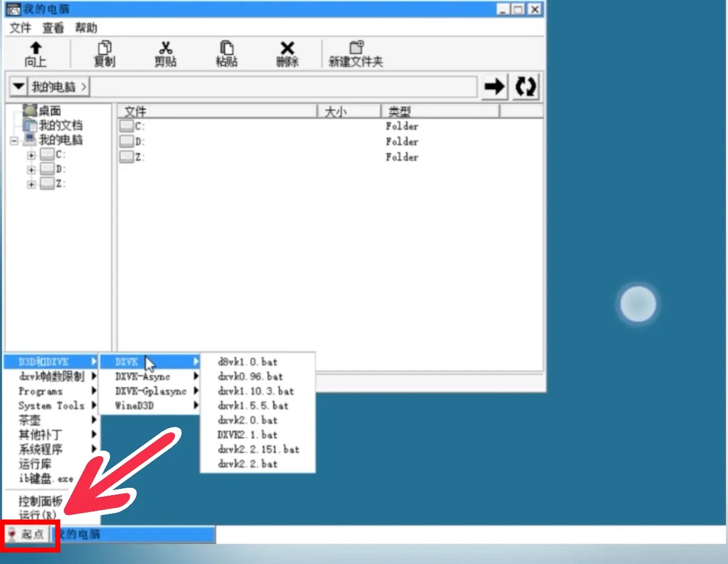Click the C: drive icon in the file list
The width and height of the screenshot is (728, 564).
126,126
